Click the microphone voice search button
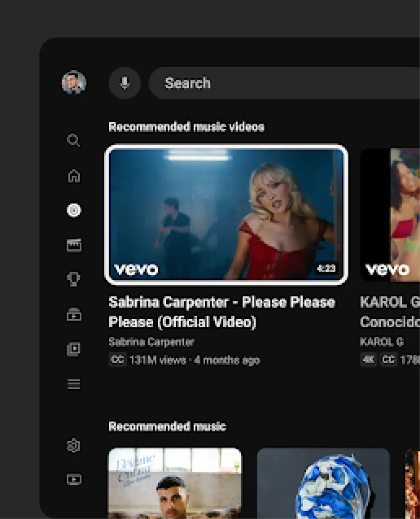Image resolution: width=420 pixels, height=519 pixels. (125, 83)
